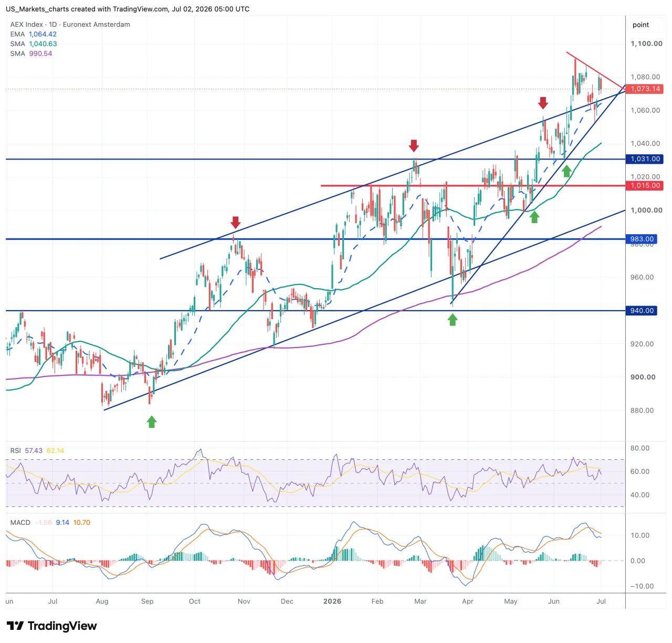Click the 1,000.00 price axis value
Viewport: 672px width, 643px height.
pos(646,210)
